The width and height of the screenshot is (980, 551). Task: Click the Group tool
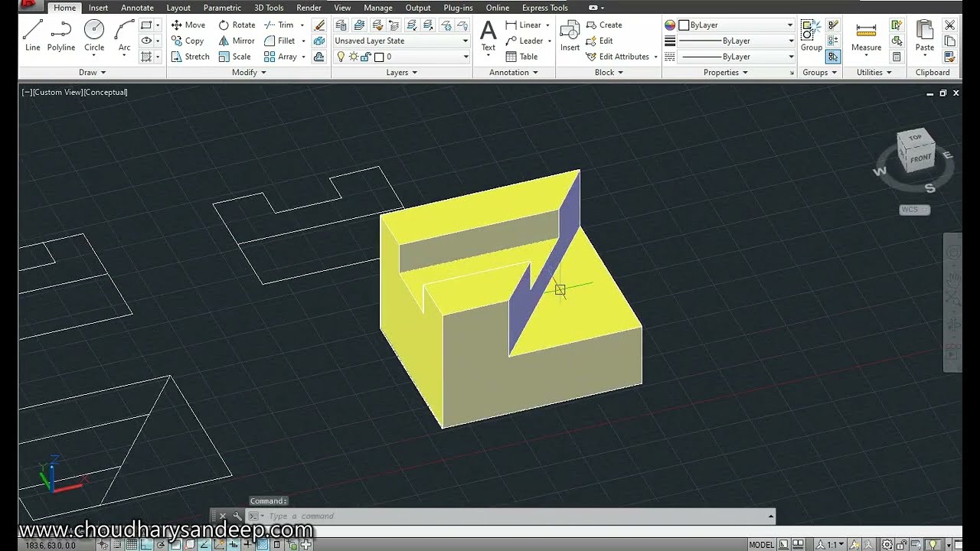click(x=811, y=36)
